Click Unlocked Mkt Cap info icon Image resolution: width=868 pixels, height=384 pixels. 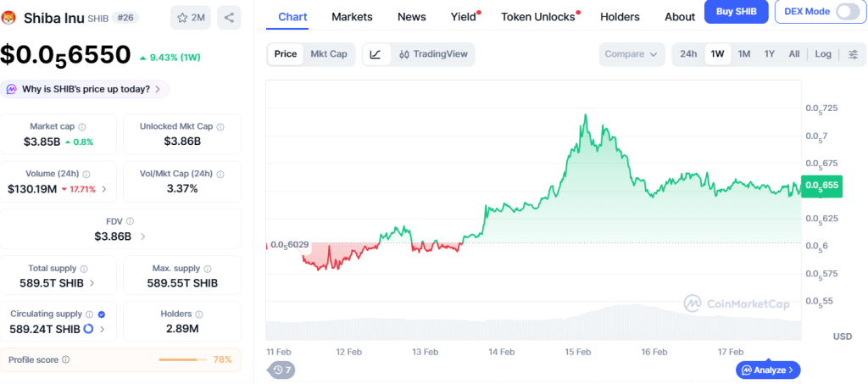[220, 126]
